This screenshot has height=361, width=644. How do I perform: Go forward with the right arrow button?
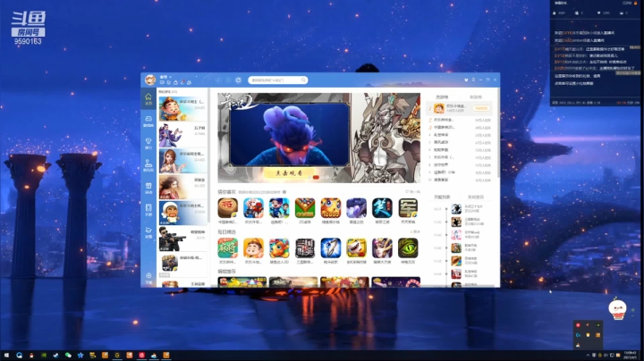(228, 80)
